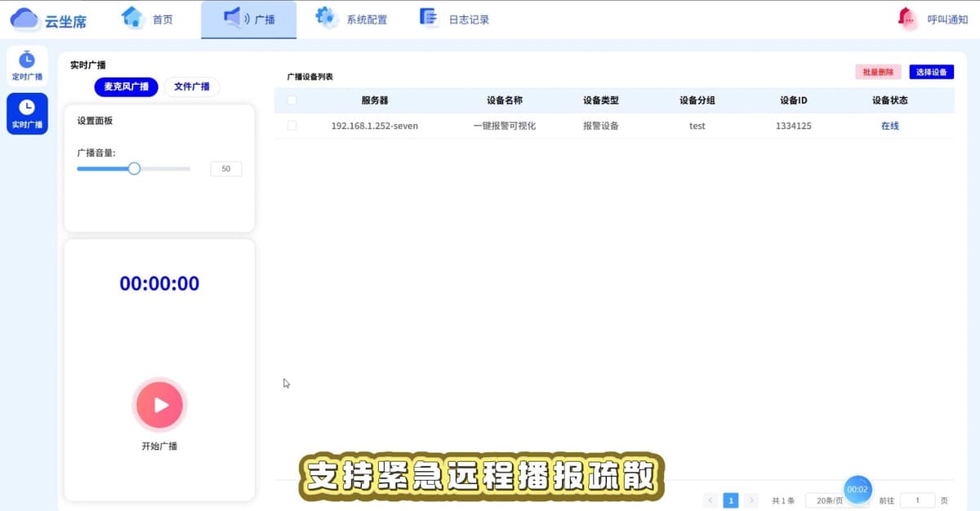Go to next page with right arrow
980x511 pixels.
(x=751, y=500)
